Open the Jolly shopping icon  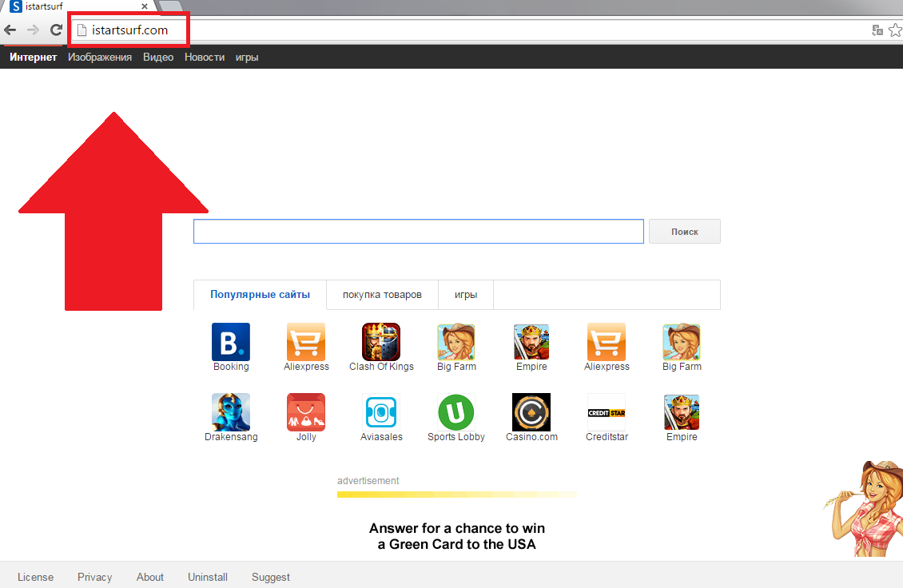point(306,412)
